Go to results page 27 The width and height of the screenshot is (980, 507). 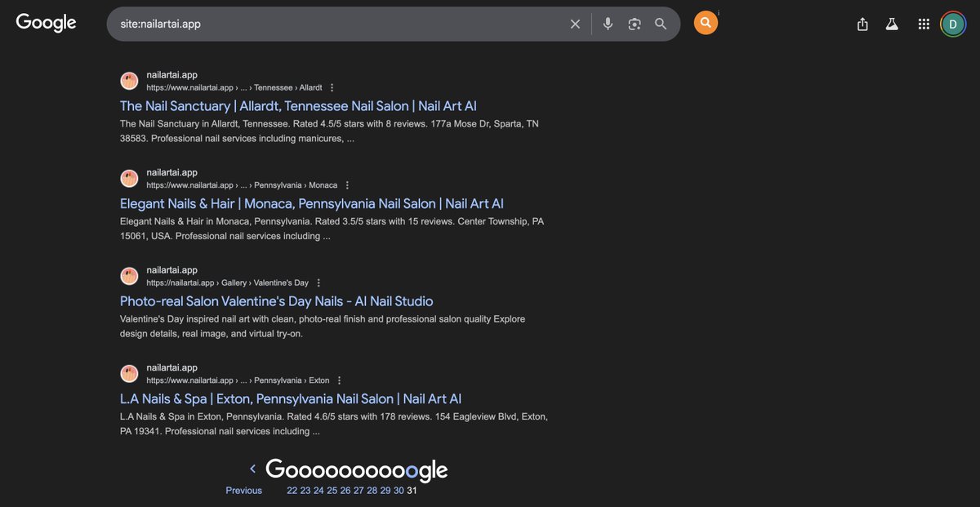[359, 491]
